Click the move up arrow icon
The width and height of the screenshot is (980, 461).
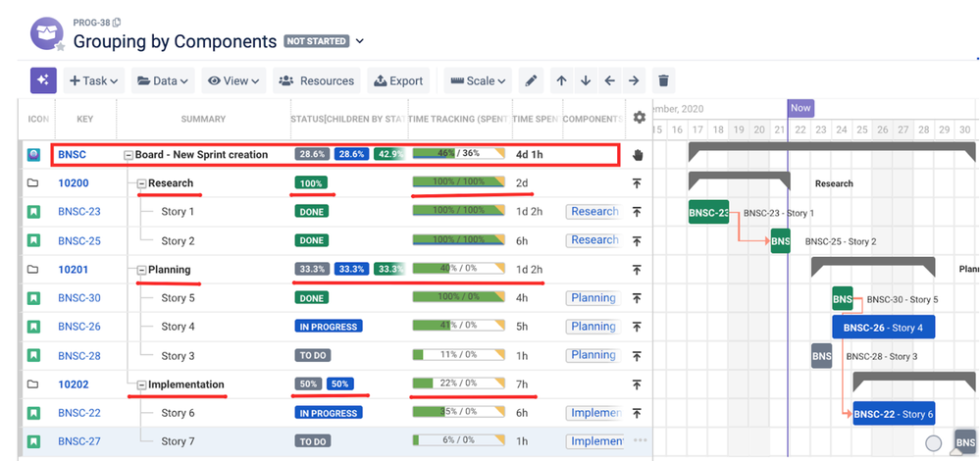561,80
